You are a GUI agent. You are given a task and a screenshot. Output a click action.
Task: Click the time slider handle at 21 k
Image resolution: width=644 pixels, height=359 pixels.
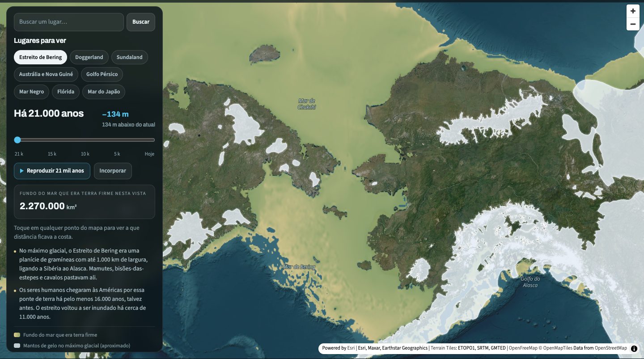pyautogui.click(x=17, y=140)
